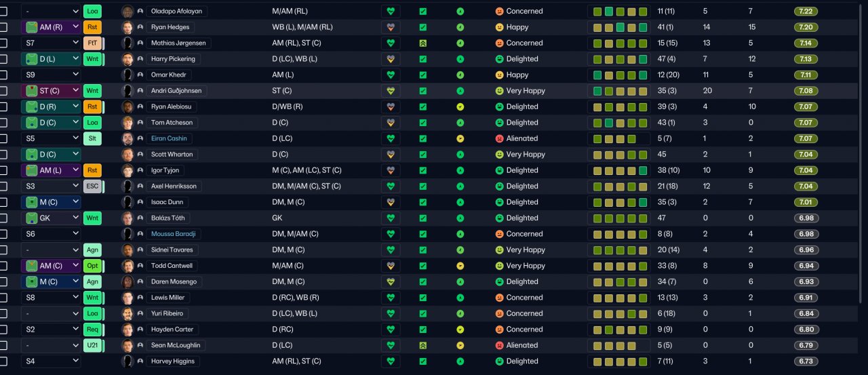
Task: Click Mathias Jørgensen's double-chevron match sharpness icon
Action: (x=423, y=43)
